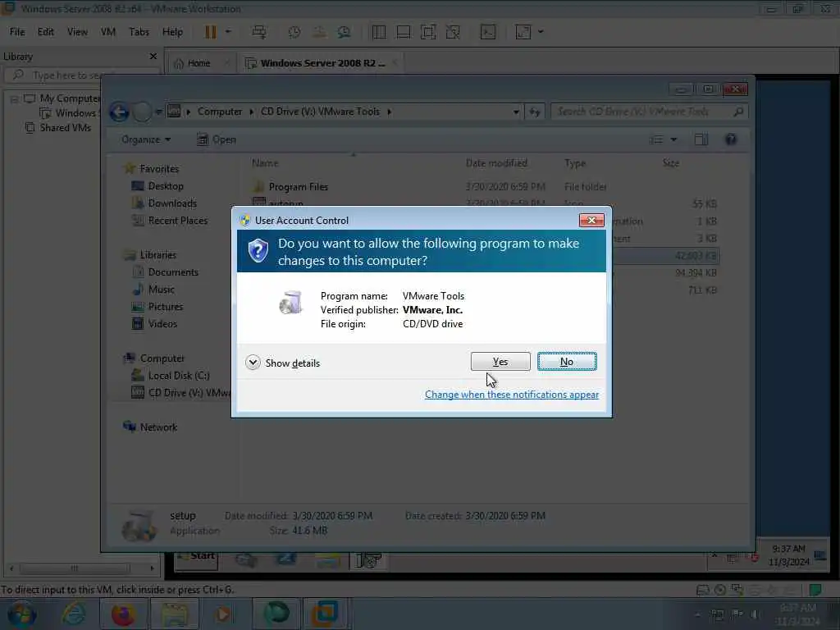Select Shared VMs in Library
This screenshot has height=630, width=840.
(x=65, y=127)
